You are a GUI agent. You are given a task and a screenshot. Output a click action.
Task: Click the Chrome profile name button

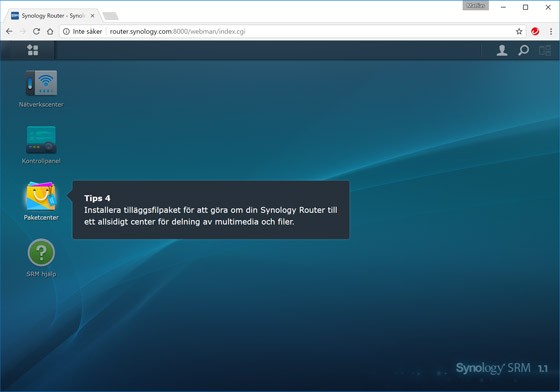coord(475,6)
